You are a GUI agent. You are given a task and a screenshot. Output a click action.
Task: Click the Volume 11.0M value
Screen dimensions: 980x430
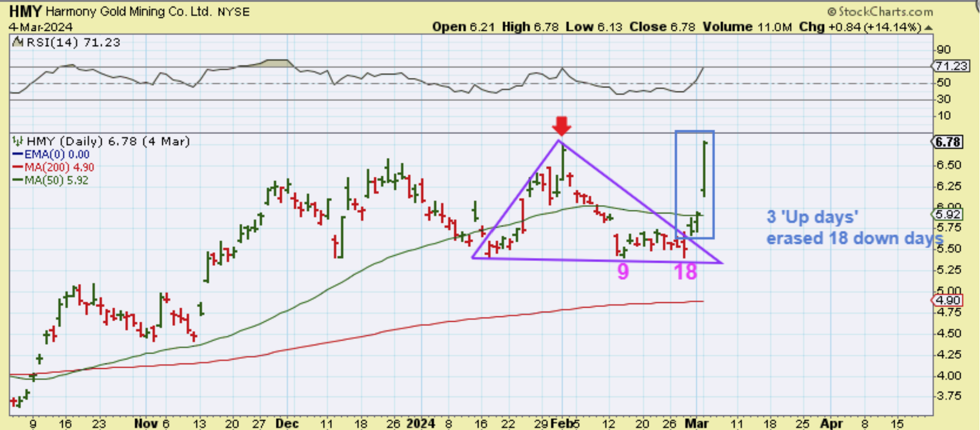coord(747,27)
